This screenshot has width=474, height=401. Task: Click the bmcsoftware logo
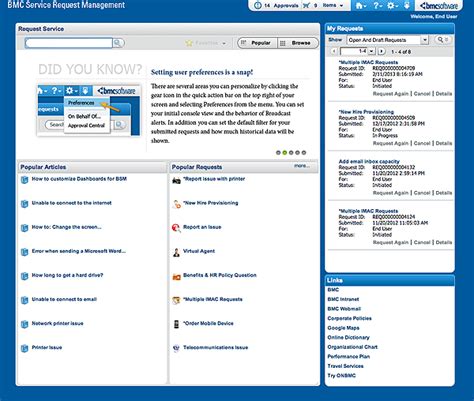pyautogui.click(x=438, y=6)
